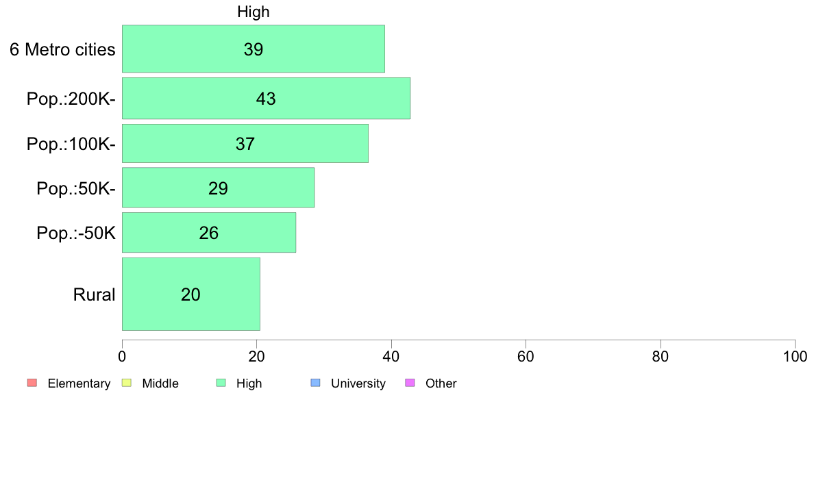
Task: Click the yellow Middle legend swatch
Action: point(127,383)
